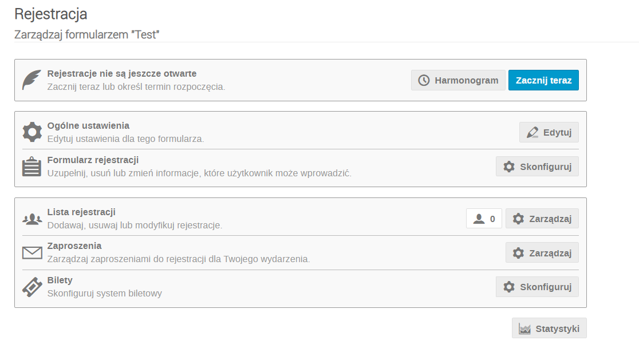
Task: Configure the registration form with Skonfiguruj
Action: [537, 167]
